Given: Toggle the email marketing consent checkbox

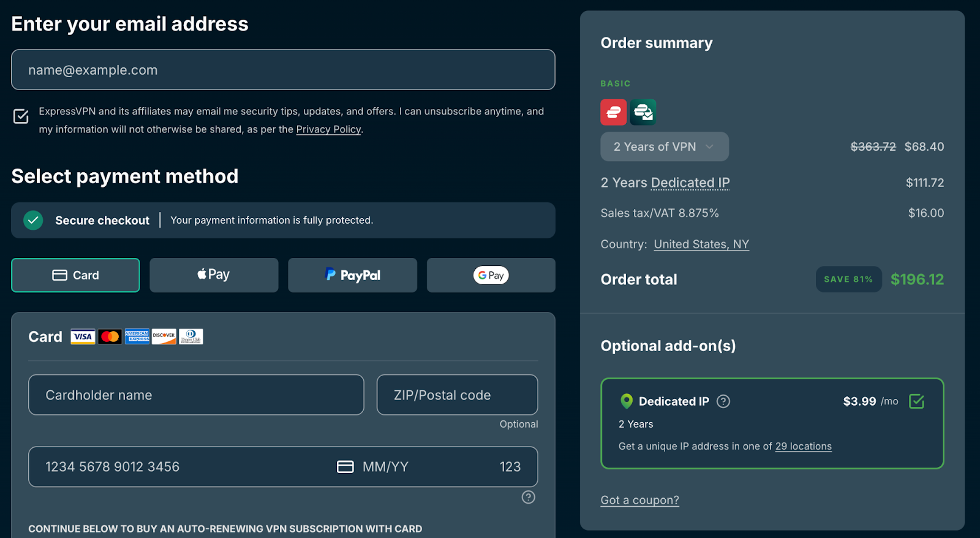Looking at the screenshot, I should click(x=21, y=116).
